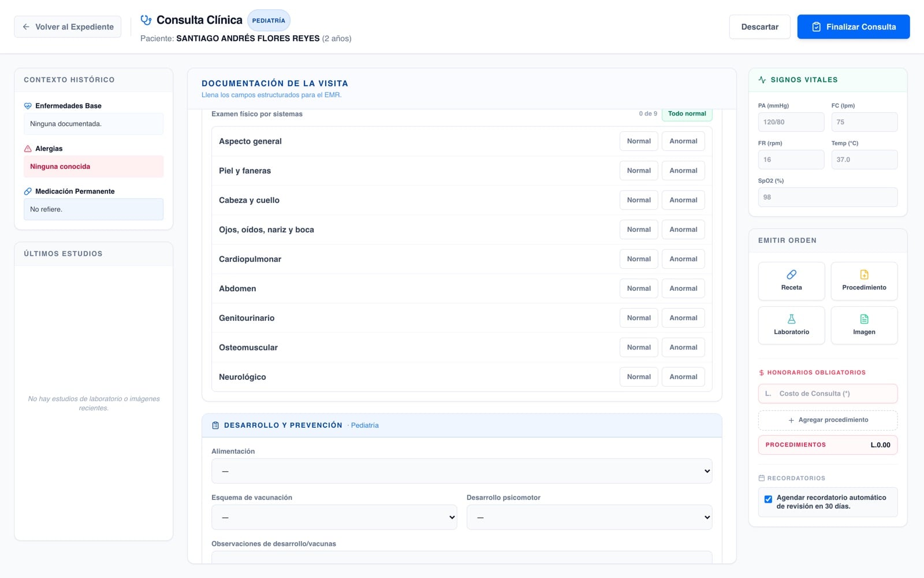Click the Agregar procedimiento button
The height and width of the screenshot is (578, 924).
pos(828,420)
